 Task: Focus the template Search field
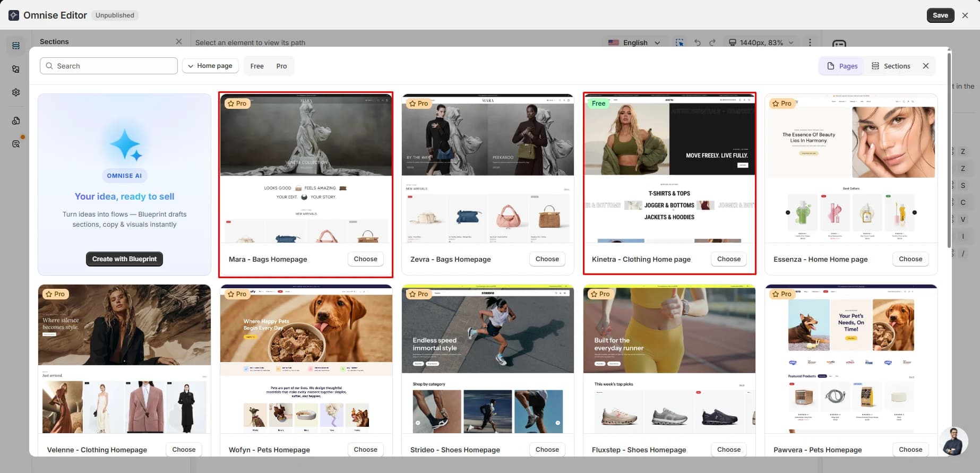[x=109, y=66]
